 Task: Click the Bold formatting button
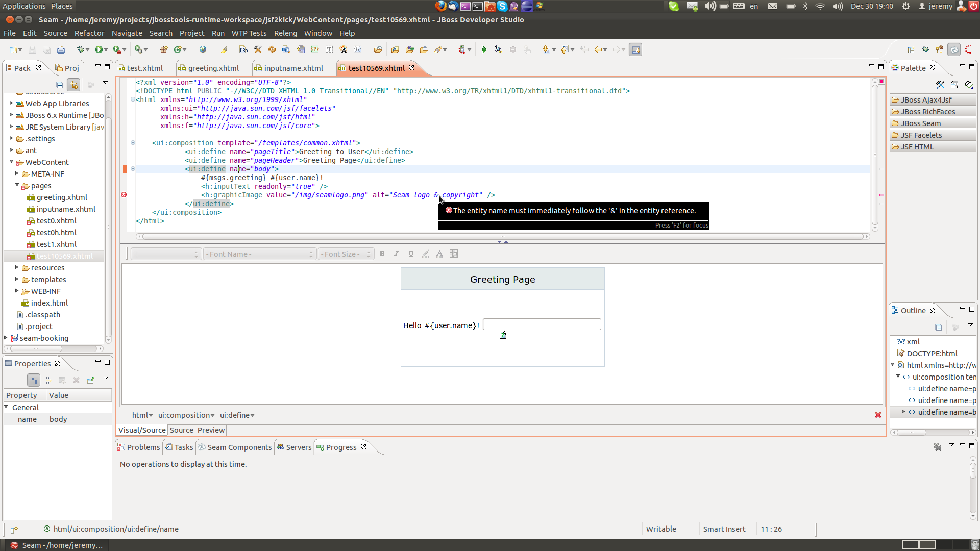coord(382,254)
